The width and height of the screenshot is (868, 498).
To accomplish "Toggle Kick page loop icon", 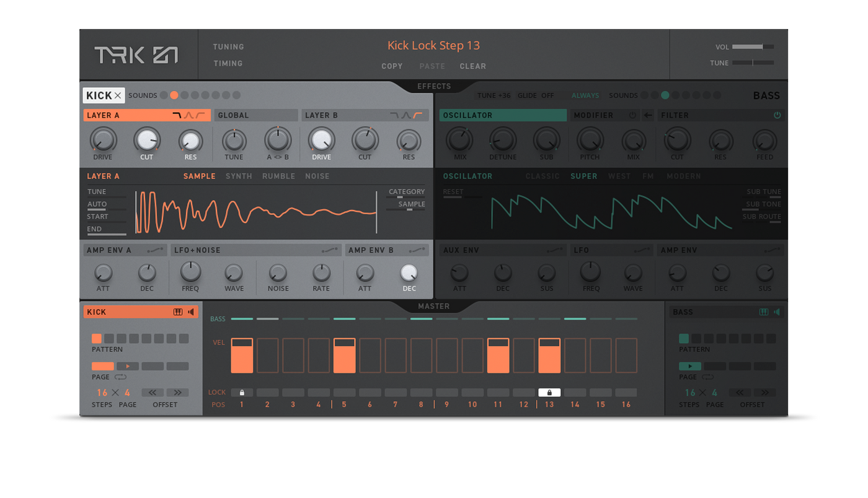I will tap(121, 377).
